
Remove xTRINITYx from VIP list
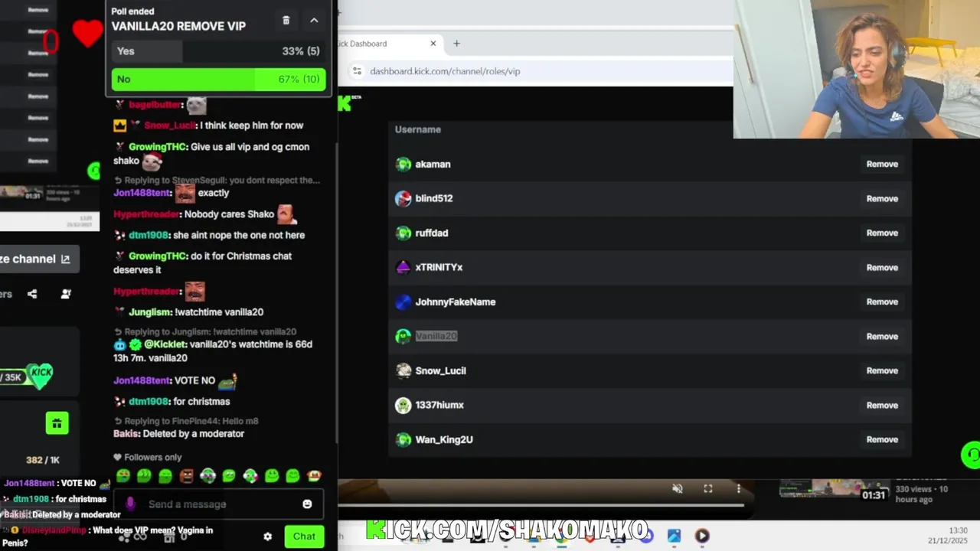point(882,267)
